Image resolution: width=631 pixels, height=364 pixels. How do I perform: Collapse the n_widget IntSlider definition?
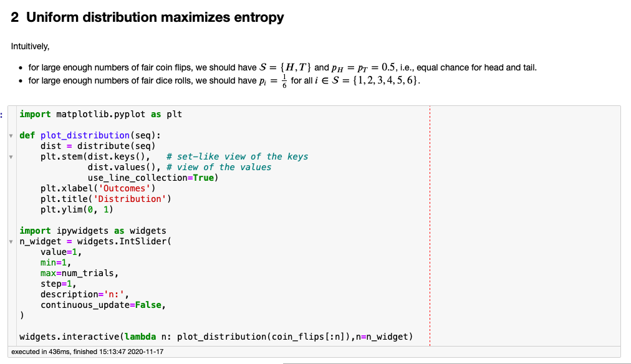tap(12, 241)
